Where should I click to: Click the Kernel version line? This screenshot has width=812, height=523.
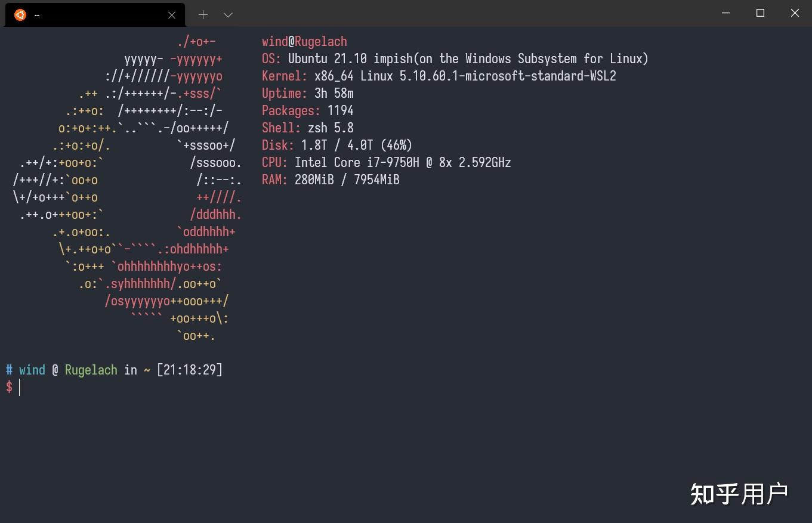coord(439,76)
